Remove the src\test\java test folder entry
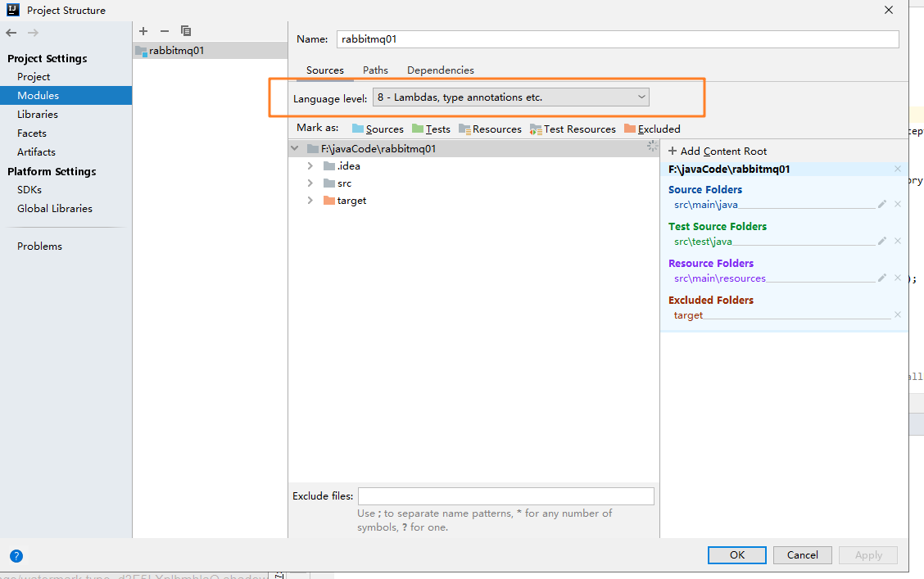 [897, 241]
